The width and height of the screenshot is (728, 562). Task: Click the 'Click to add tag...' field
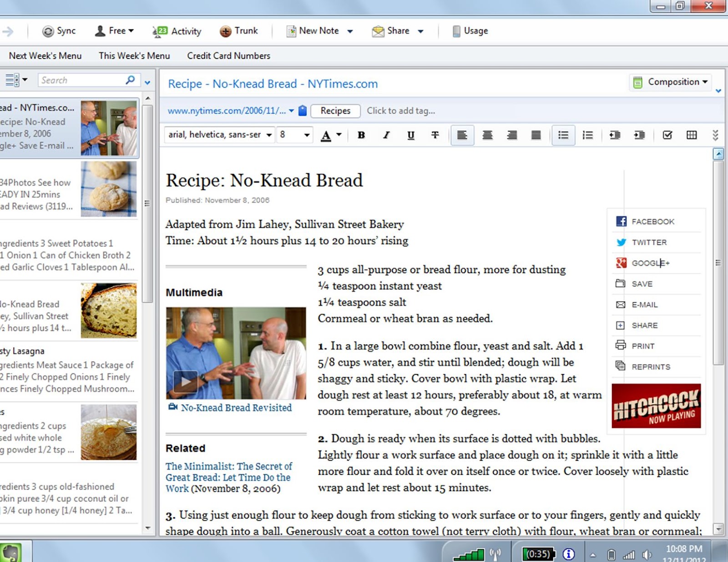[401, 110]
